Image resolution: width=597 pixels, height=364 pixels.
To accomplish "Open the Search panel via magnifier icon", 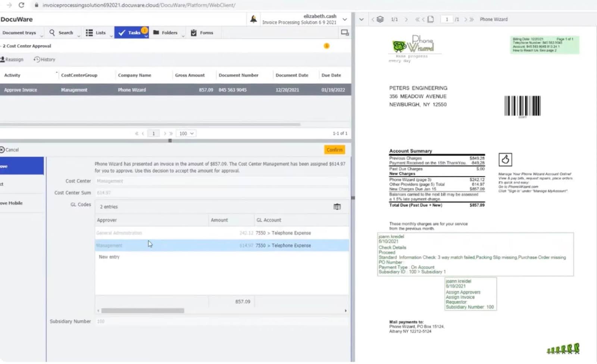I will tap(52, 33).
